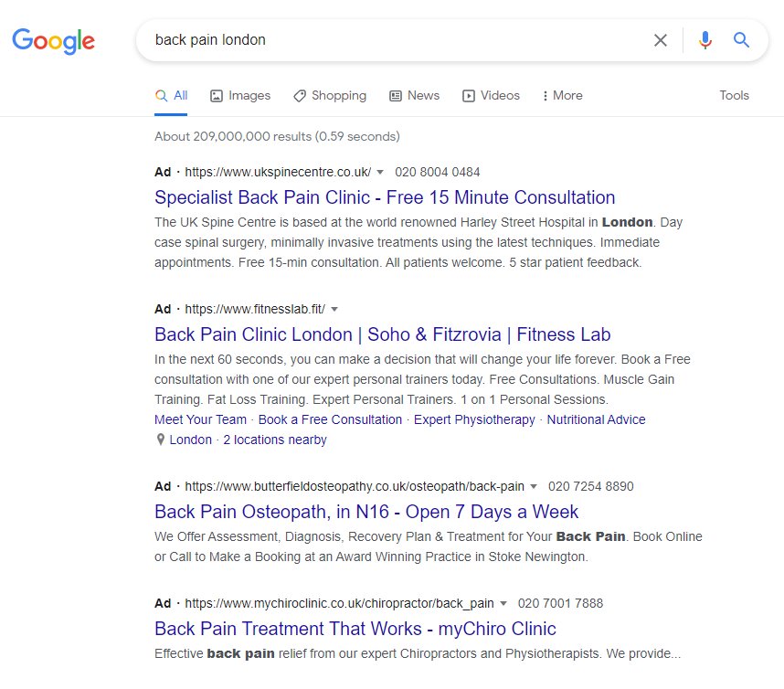Switch to the Images tab label
Image resolution: width=784 pixels, height=689 pixels.
pyautogui.click(x=249, y=96)
